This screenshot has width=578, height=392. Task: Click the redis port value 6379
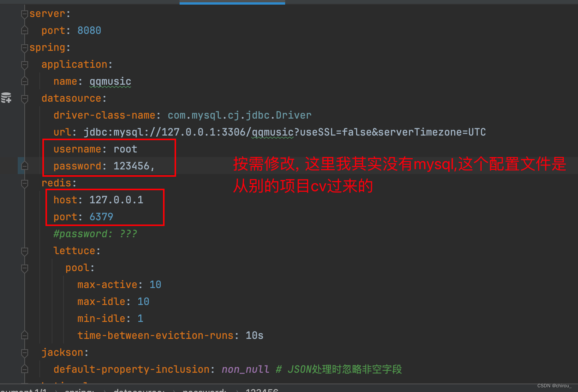click(101, 217)
